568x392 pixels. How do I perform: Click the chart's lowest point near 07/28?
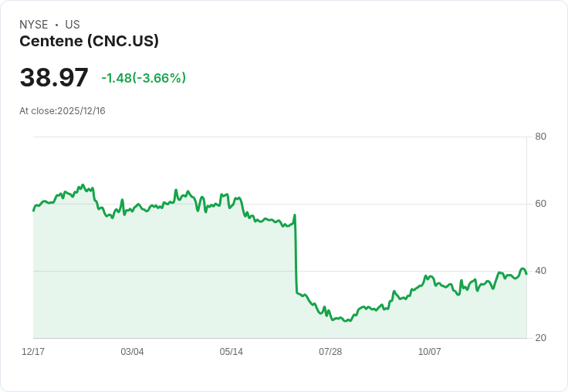[x=345, y=321]
